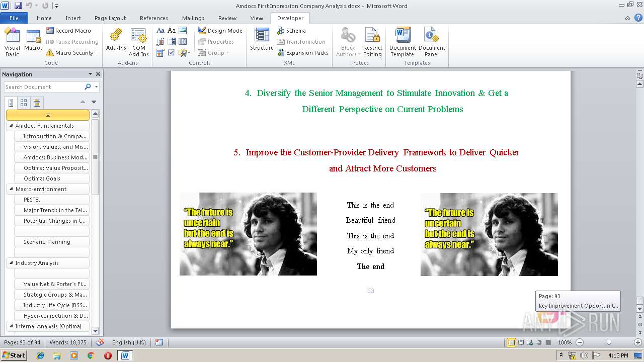This screenshot has width=644, height=362.
Task: Toggle Design Mode
Action: [x=220, y=31]
